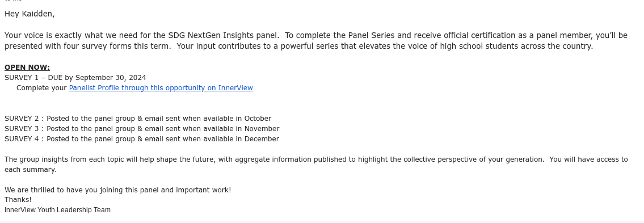Click the "SURVEY 1 – DUE by" line
Viewport: 644px width, 223px height.
(39, 78)
